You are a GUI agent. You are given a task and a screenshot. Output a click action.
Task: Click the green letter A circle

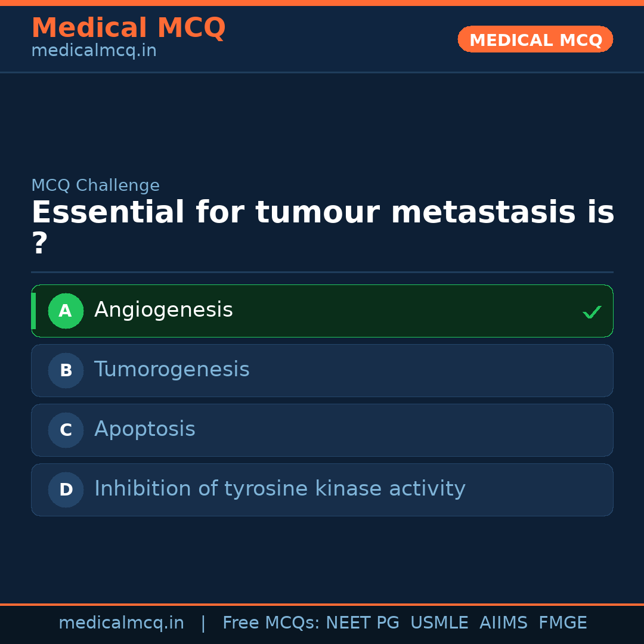click(x=66, y=311)
